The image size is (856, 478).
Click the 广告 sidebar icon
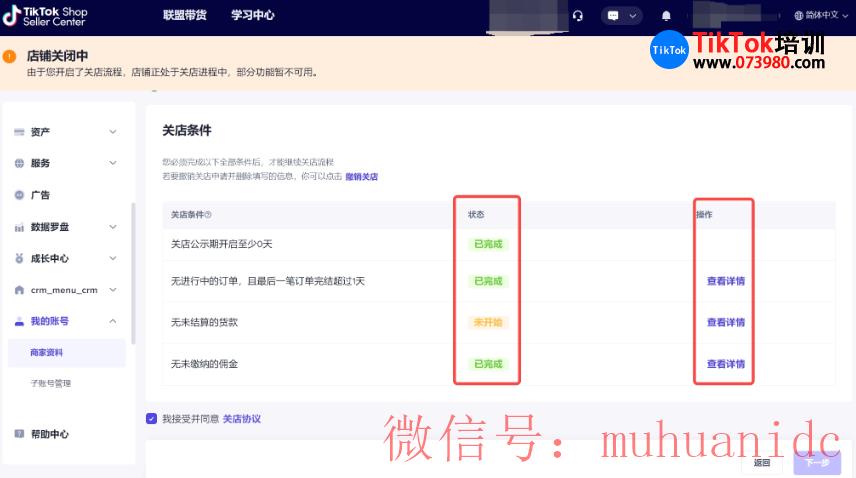(x=19, y=195)
